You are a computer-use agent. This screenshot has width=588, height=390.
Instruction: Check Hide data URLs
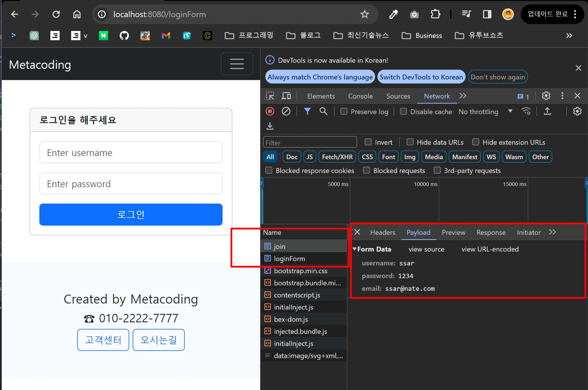pyautogui.click(x=410, y=142)
